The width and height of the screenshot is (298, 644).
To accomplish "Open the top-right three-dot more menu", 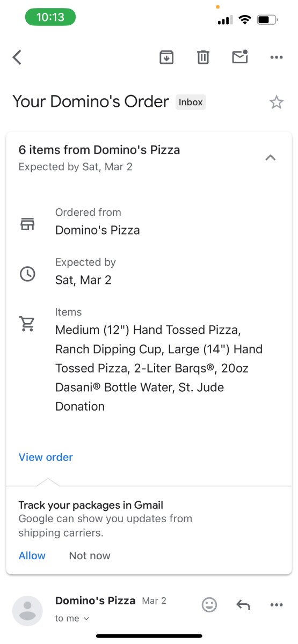I will click(x=277, y=57).
